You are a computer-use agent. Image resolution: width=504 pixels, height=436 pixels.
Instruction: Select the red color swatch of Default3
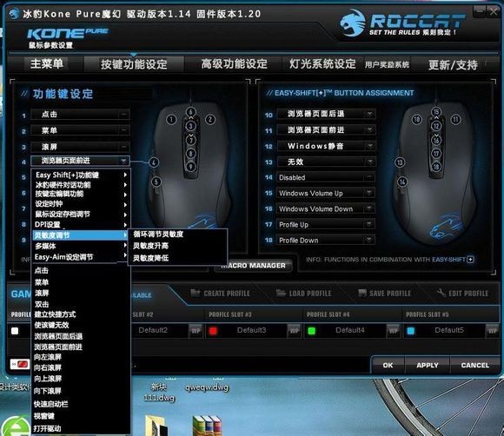coord(213,331)
